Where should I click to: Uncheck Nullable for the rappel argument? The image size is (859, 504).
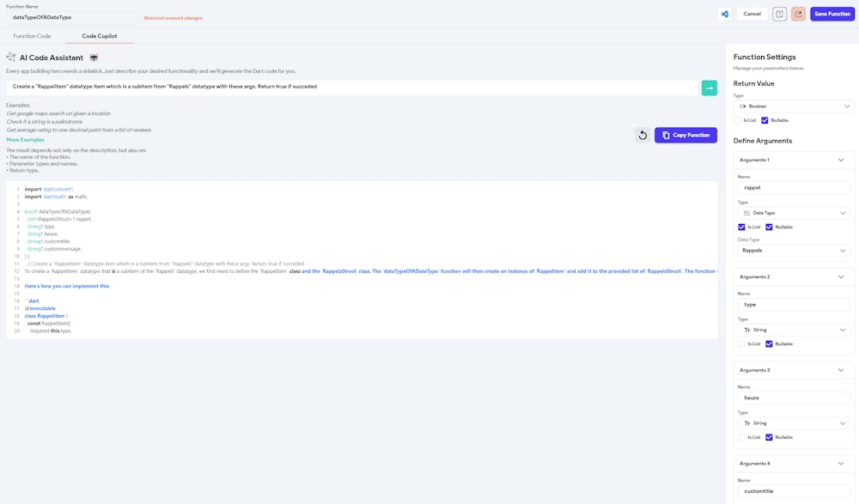pos(769,227)
